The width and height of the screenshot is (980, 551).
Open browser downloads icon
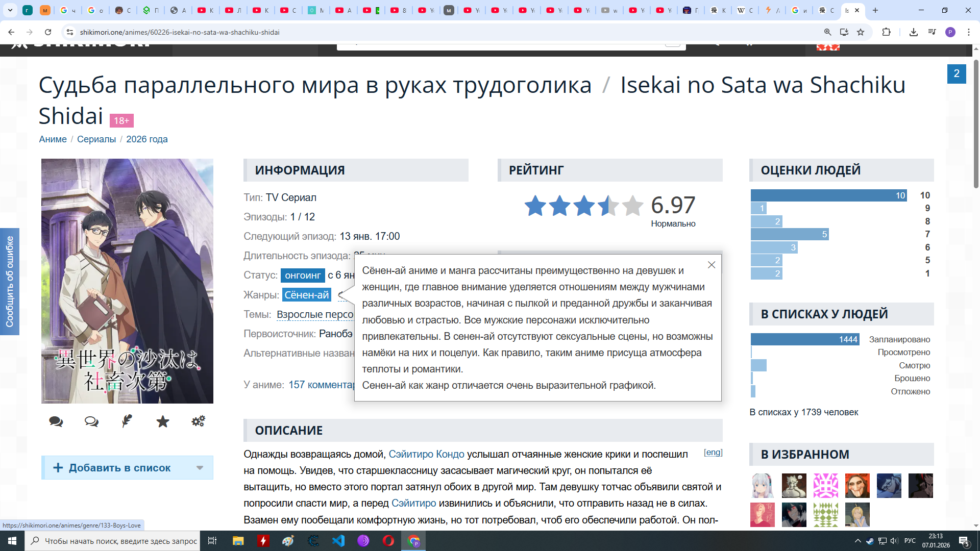pyautogui.click(x=914, y=32)
